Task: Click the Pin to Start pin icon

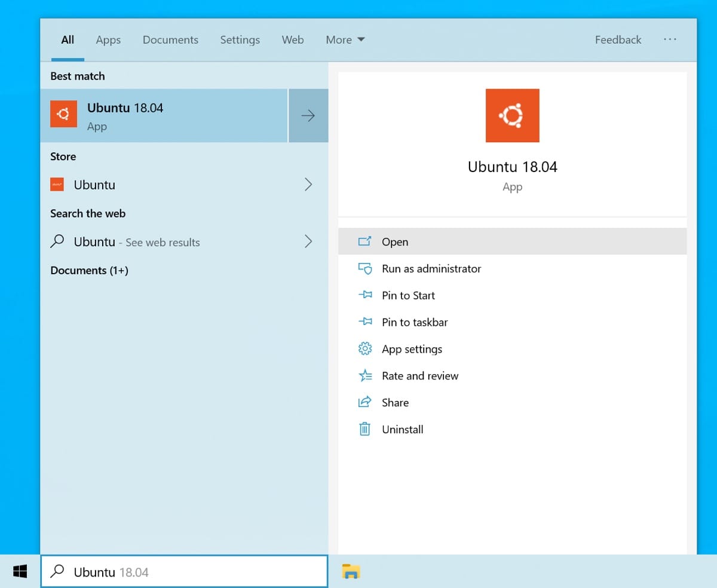Action: click(x=364, y=295)
